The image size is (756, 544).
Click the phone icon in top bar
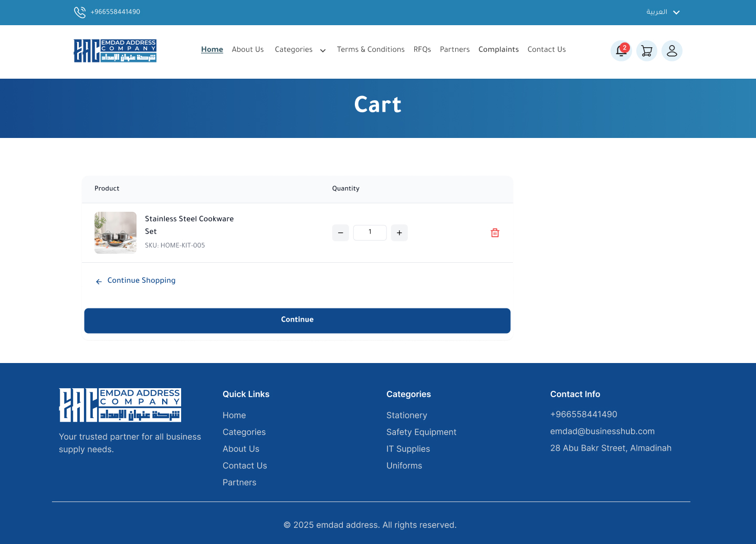pyautogui.click(x=80, y=12)
